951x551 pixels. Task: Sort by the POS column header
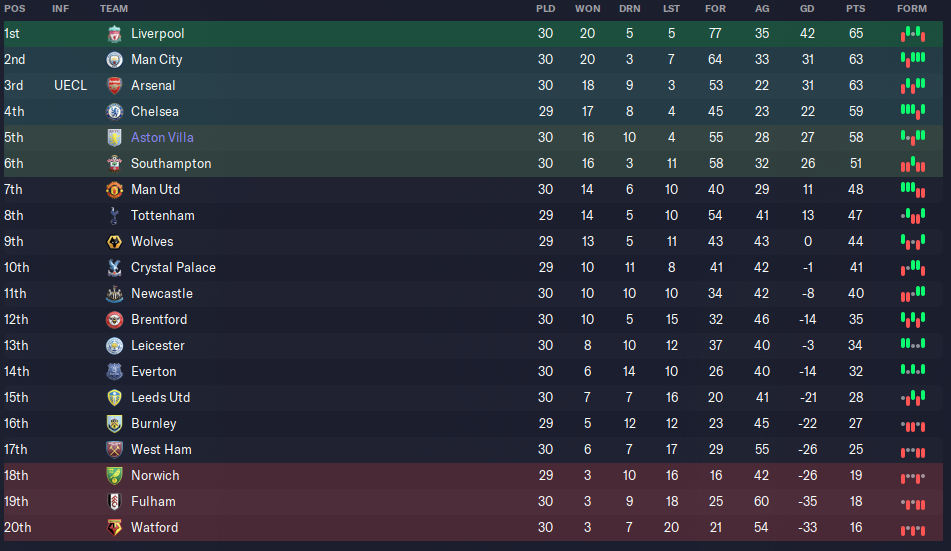click(15, 8)
